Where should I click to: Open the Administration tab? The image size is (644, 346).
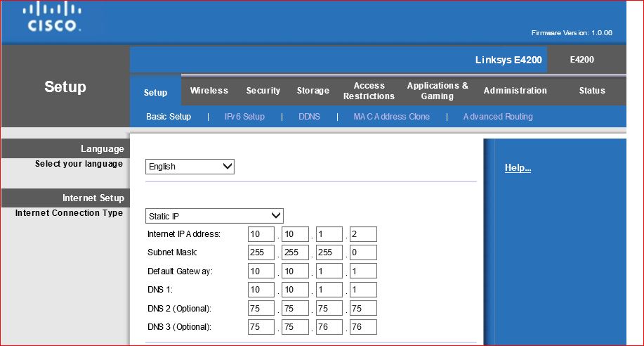(x=515, y=91)
